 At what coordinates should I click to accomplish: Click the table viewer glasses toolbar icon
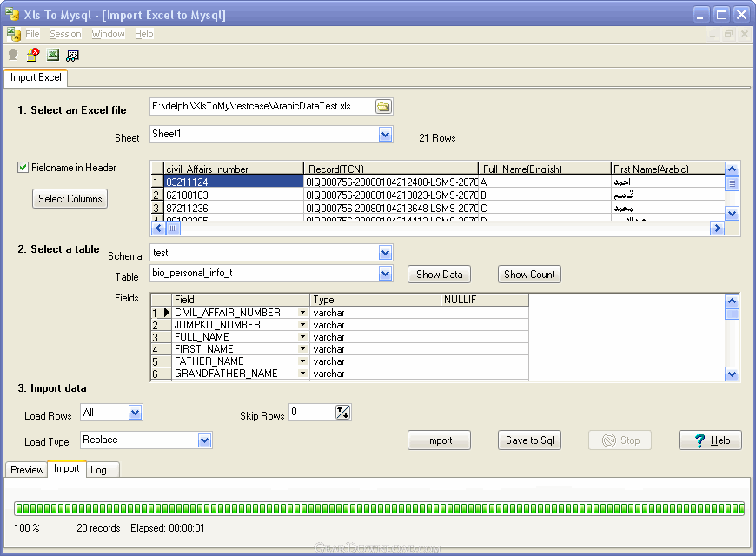tap(72, 55)
